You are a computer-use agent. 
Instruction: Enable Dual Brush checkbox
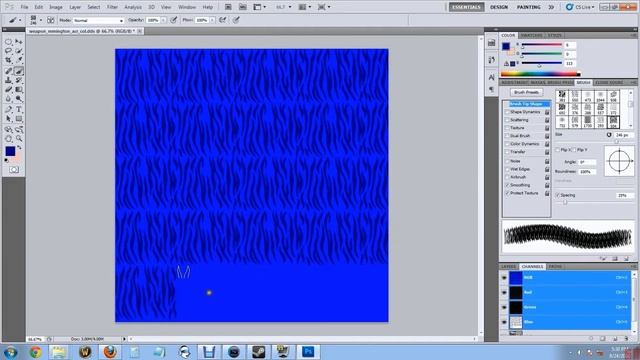(507, 136)
